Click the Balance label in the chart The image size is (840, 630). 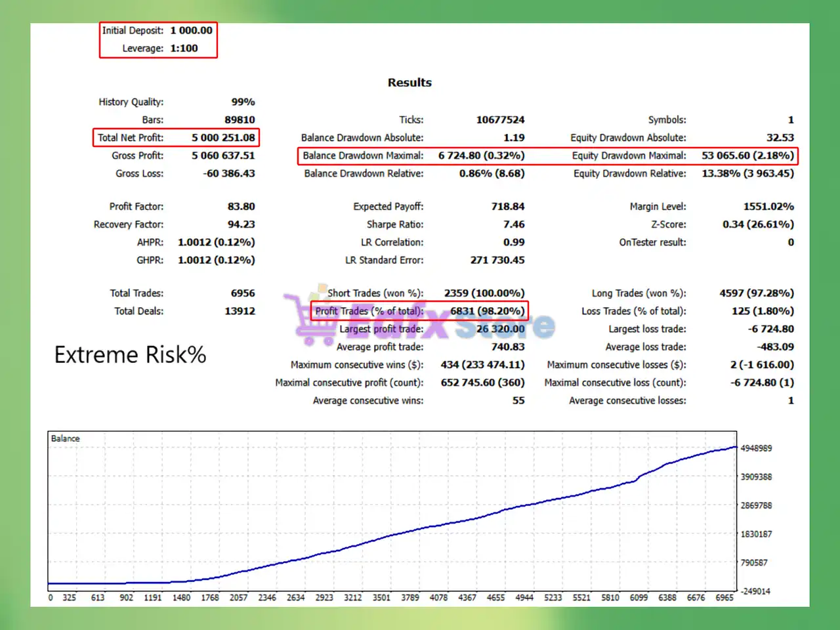click(65, 438)
